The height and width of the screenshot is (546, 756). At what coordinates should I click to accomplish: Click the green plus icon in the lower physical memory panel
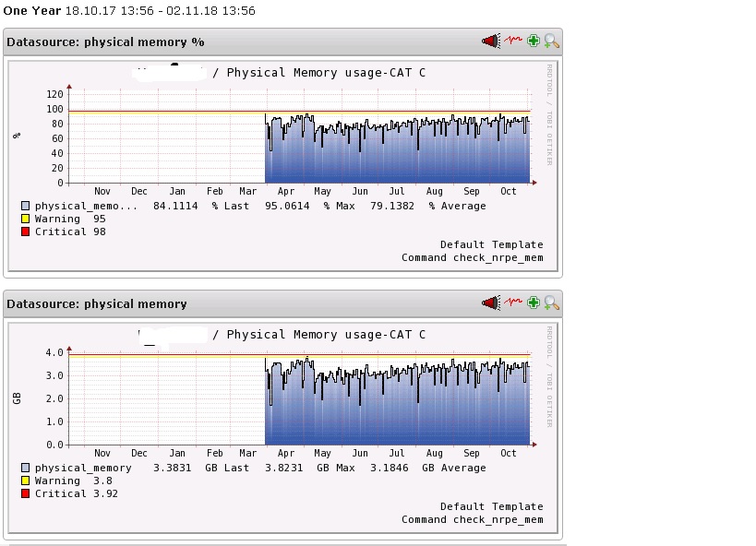[x=534, y=303]
